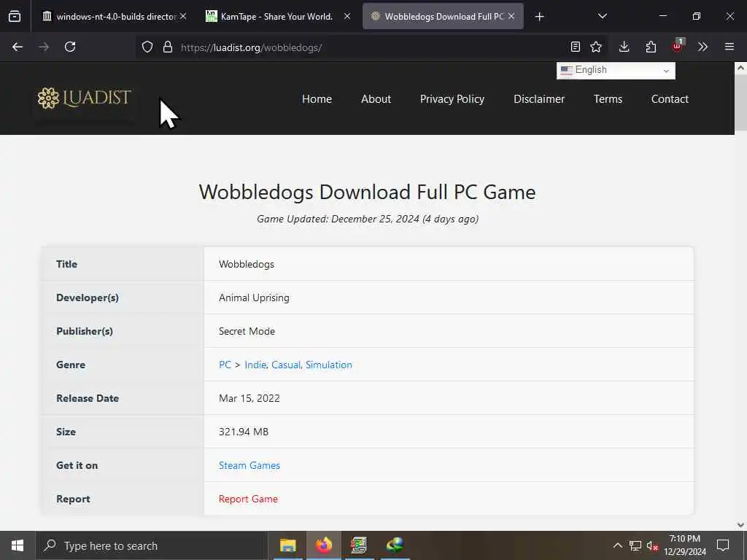Open the downloads panel
Screen dimensions: 747x560
click(624, 47)
